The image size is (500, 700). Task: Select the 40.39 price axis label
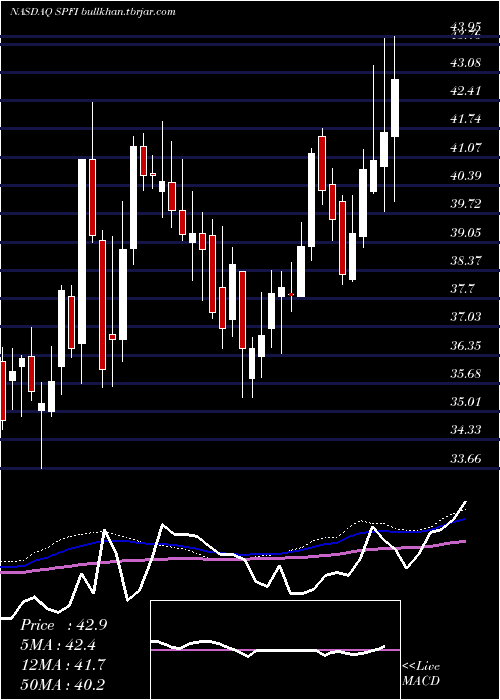click(466, 175)
